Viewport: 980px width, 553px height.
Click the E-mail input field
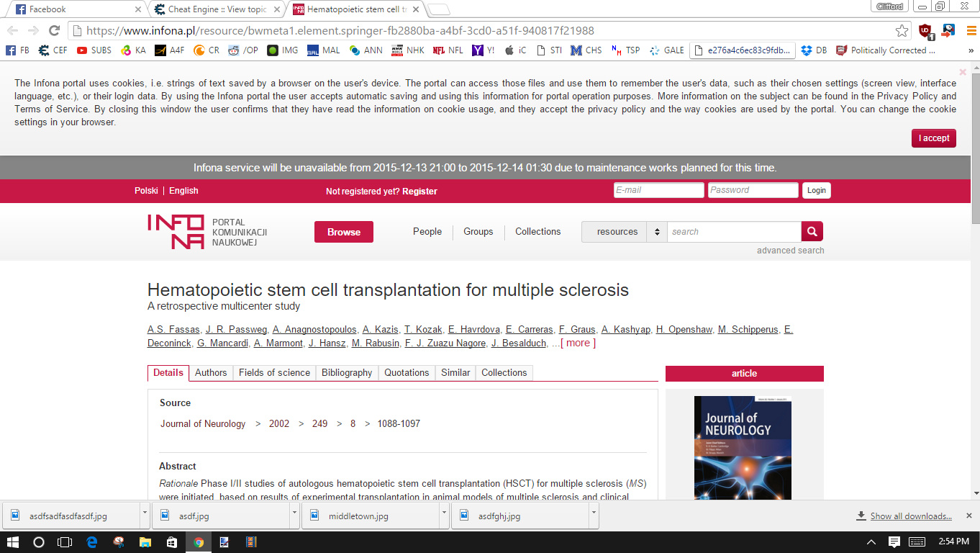[658, 190]
